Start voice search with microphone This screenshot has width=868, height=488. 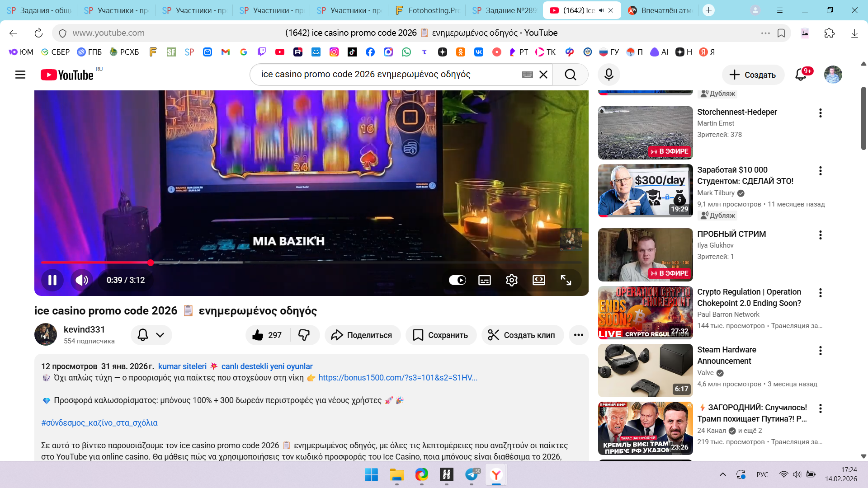[x=609, y=75]
